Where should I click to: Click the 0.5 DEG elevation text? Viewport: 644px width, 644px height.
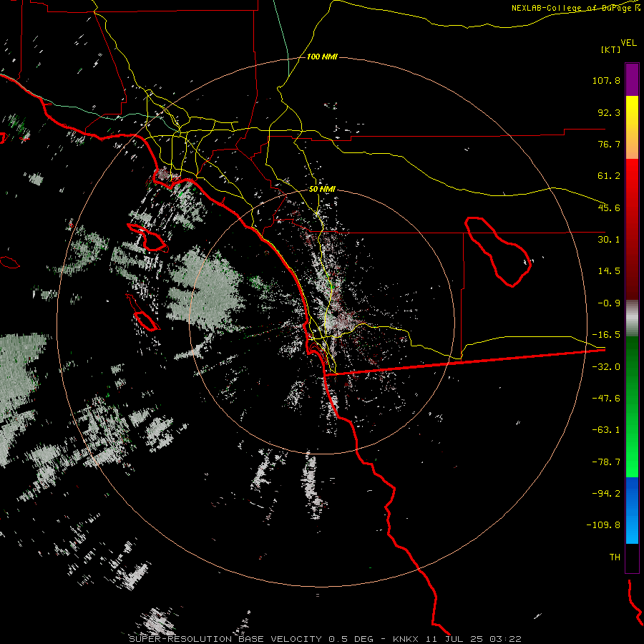(x=351, y=639)
